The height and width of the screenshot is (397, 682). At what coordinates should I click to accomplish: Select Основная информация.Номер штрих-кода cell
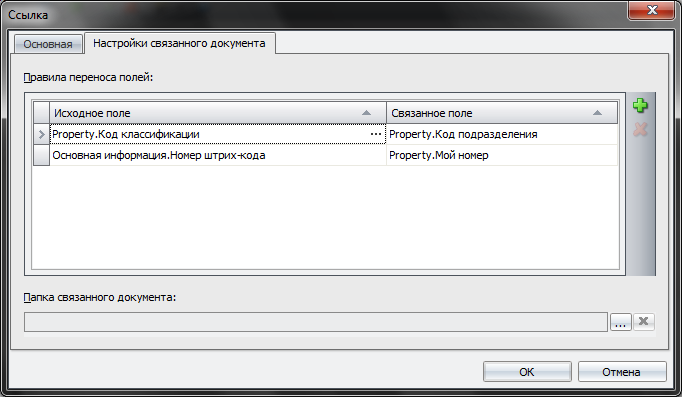(x=218, y=155)
